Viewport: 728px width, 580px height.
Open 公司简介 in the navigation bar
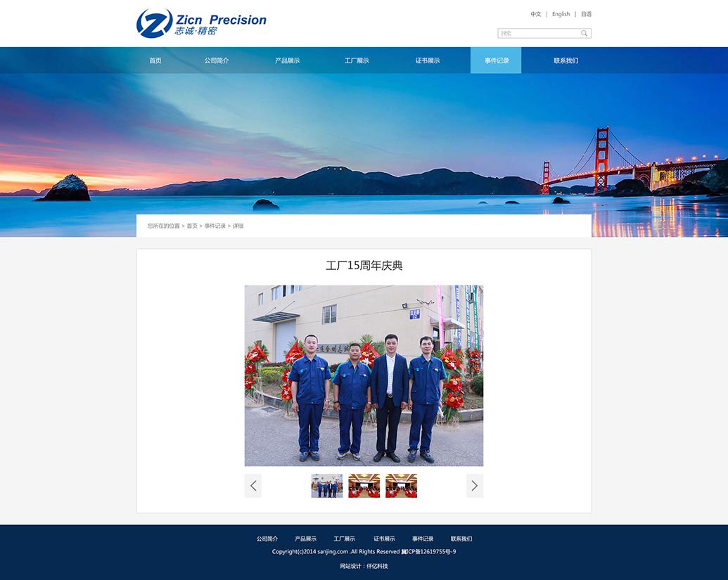point(217,60)
